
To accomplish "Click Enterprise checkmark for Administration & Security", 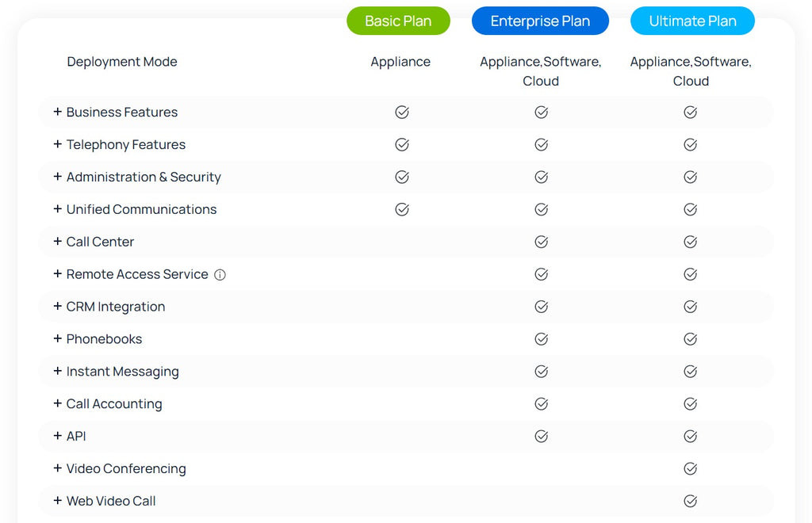I will 541,177.
